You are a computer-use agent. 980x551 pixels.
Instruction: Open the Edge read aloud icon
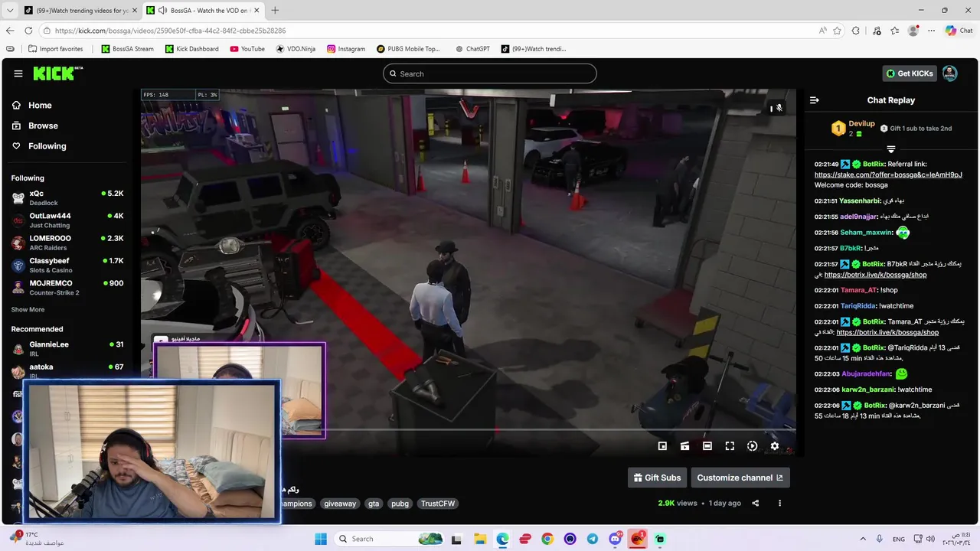(x=822, y=31)
